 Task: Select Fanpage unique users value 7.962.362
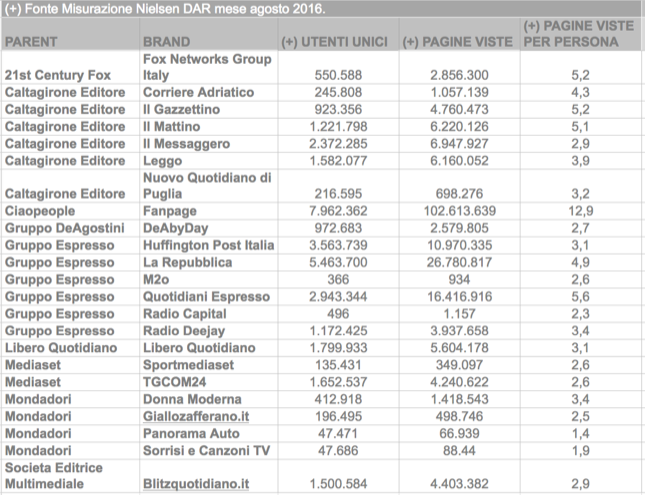tap(338, 211)
